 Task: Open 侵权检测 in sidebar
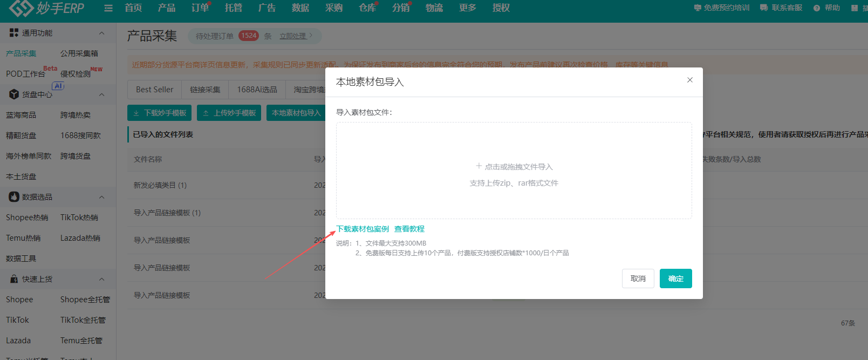click(x=76, y=74)
